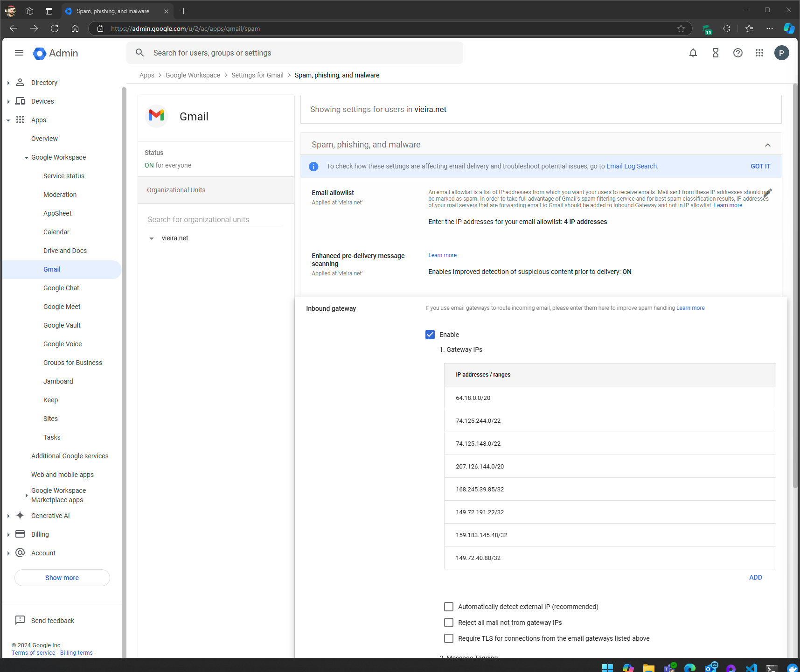Expand the Generative AI section
The width and height of the screenshot is (800, 672).
click(x=8, y=516)
